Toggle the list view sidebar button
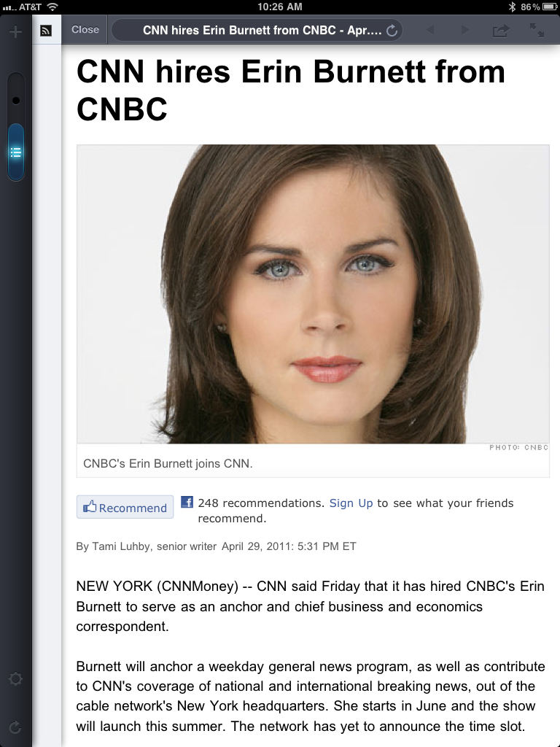 pos(16,152)
